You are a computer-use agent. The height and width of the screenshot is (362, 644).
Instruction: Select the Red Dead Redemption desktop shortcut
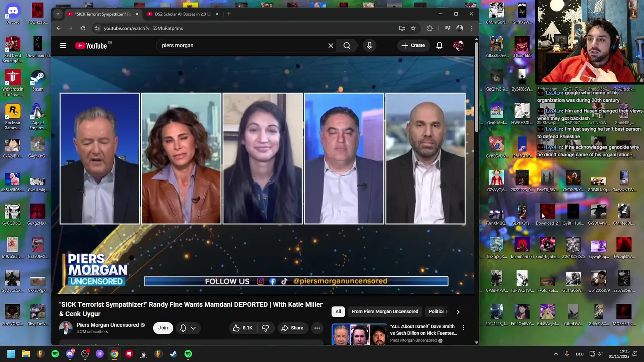click(x=13, y=49)
